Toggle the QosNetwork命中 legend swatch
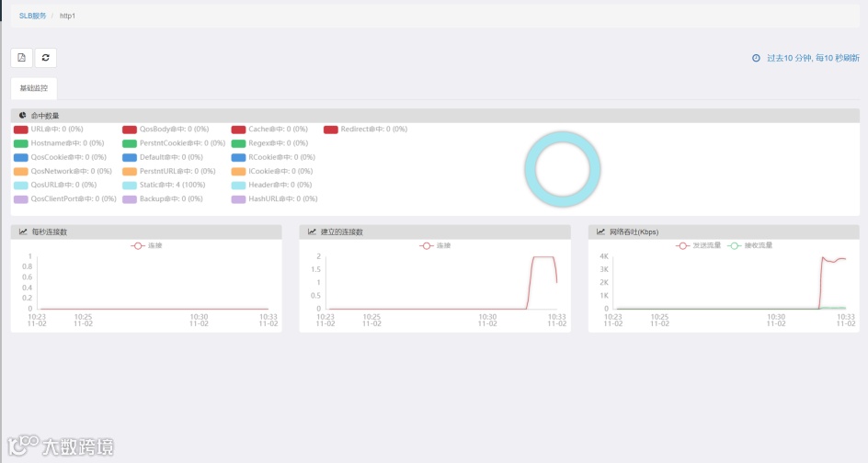868x463 pixels. pos(21,171)
